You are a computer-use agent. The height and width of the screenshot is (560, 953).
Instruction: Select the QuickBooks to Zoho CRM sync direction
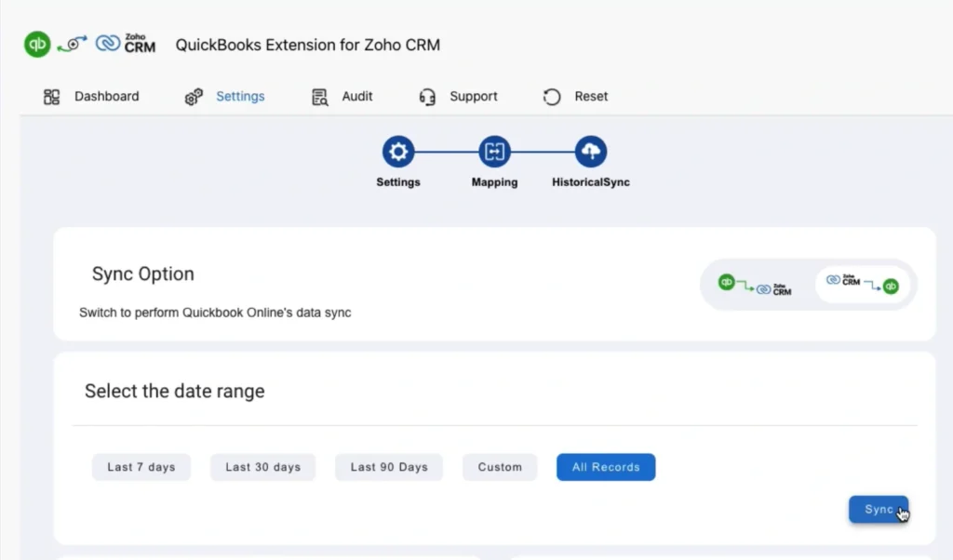754,286
